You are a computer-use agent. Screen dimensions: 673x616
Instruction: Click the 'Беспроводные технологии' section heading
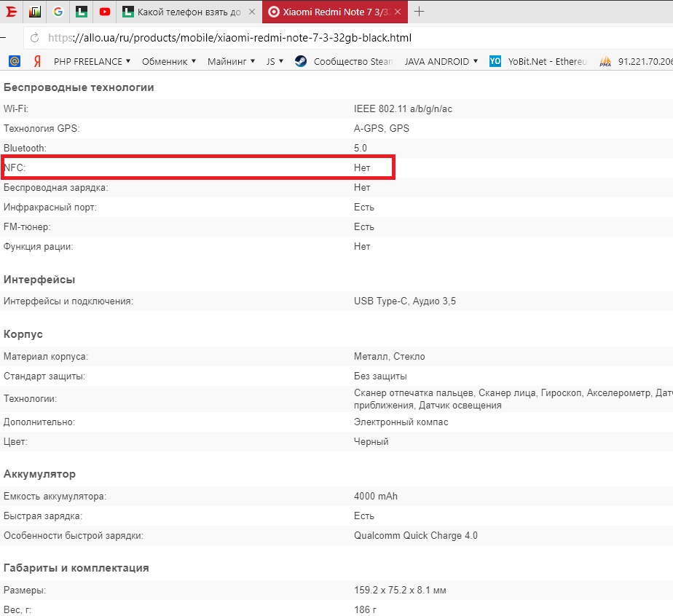point(79,87)
